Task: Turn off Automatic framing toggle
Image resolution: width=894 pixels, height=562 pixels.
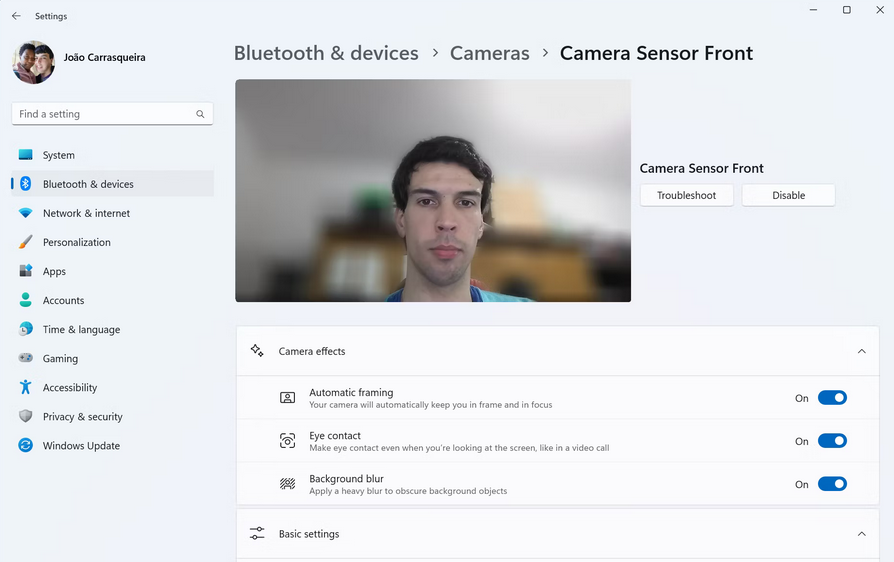Action: (x=832, y=398)
